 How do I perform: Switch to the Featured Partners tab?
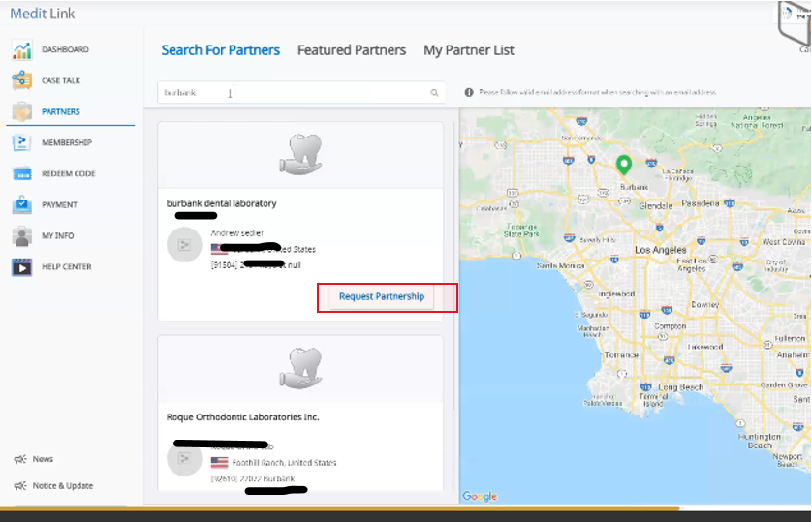coord(351,50)
